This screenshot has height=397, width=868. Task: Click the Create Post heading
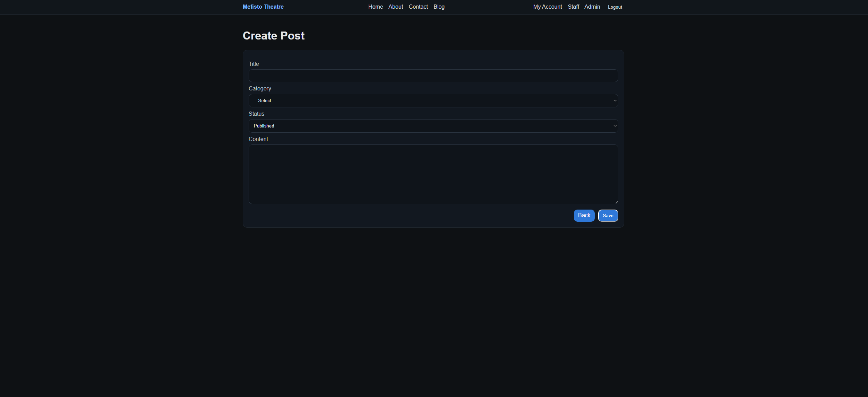point(274,35)
